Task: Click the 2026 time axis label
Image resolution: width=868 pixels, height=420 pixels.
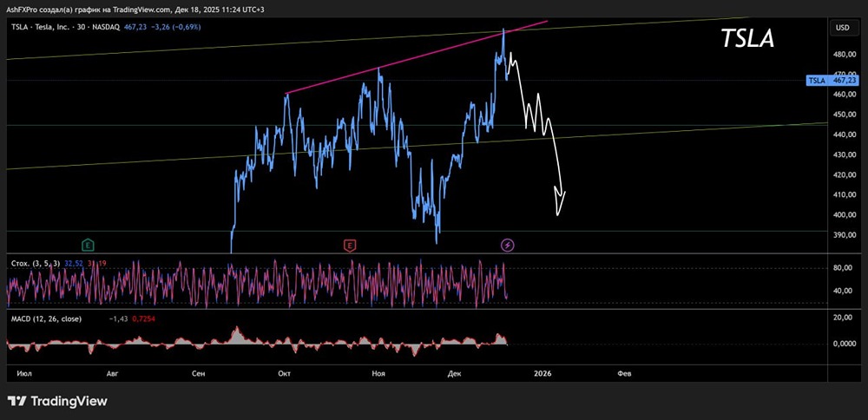Action: (x=542, y=373)
